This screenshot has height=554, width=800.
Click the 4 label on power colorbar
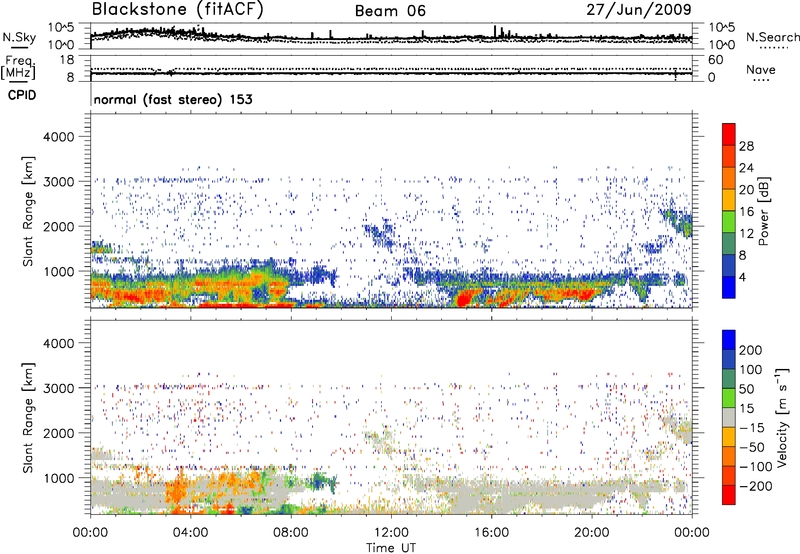(742, 278)
